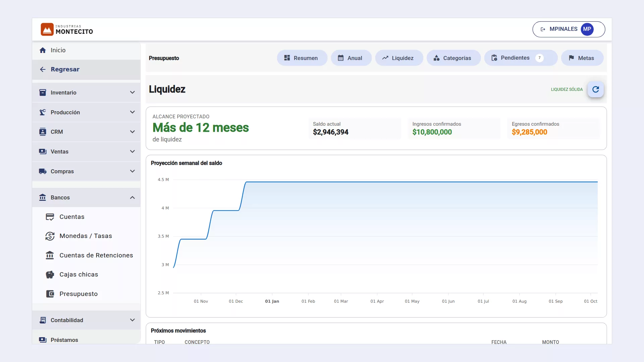The height and width of the screenshot is (362, 644).
Task: Expand the Ventas chevron
Action: [x=132, y=152]
